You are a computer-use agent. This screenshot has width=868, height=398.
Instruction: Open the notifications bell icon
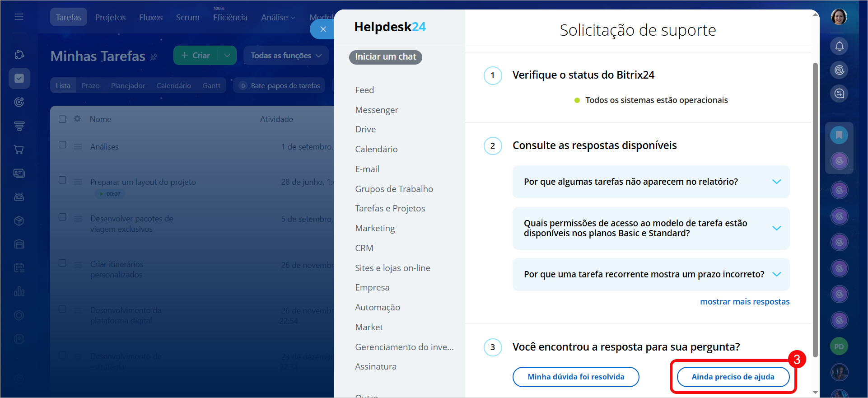coord(839,46)
